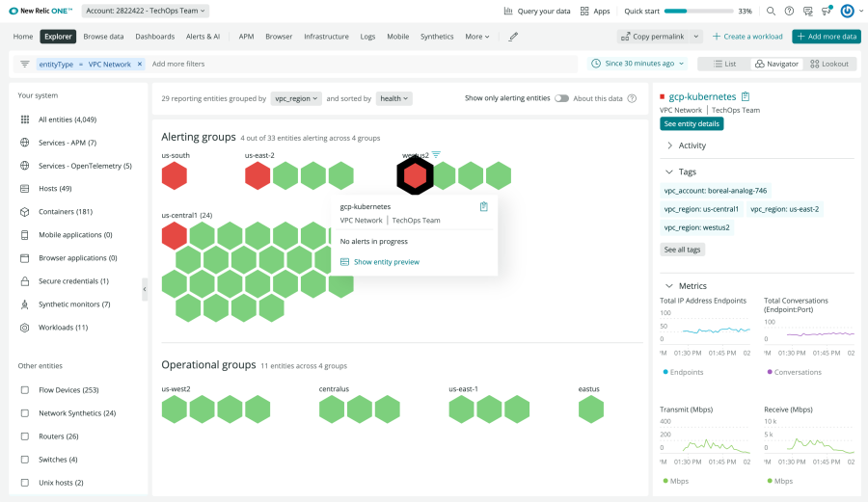Click the edit pencil icon in navigation
The width and height of the screenshot is (868, 502).
tap(513, 37)
